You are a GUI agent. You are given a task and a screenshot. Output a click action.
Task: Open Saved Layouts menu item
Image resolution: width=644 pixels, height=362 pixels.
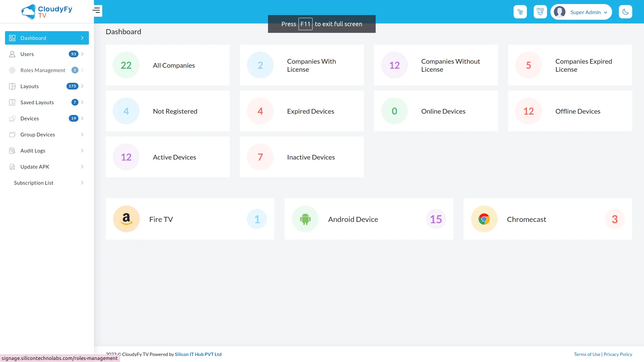click(37, 102)
